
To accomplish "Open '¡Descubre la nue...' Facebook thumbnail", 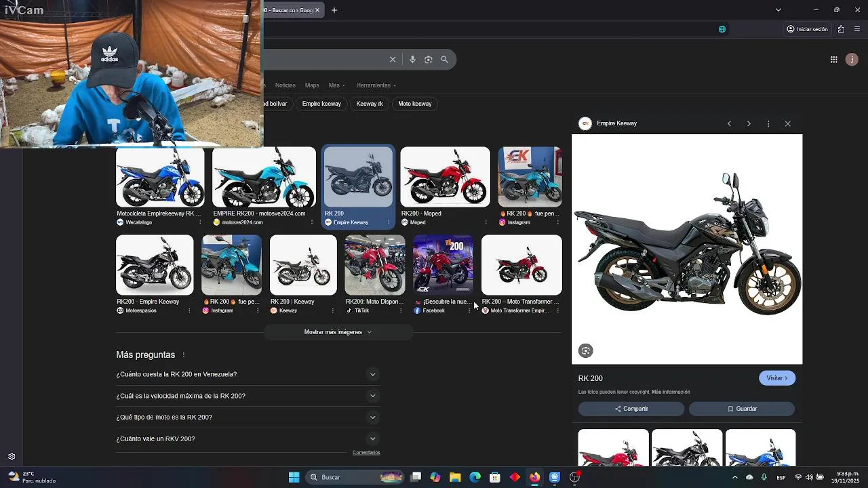I will tap(443, 265).
